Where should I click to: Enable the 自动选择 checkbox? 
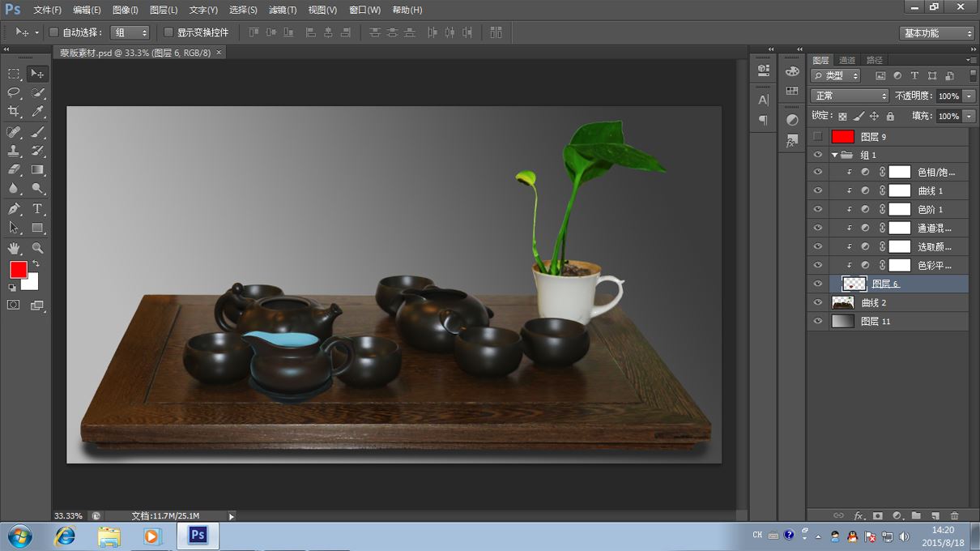tap(53, 32)
